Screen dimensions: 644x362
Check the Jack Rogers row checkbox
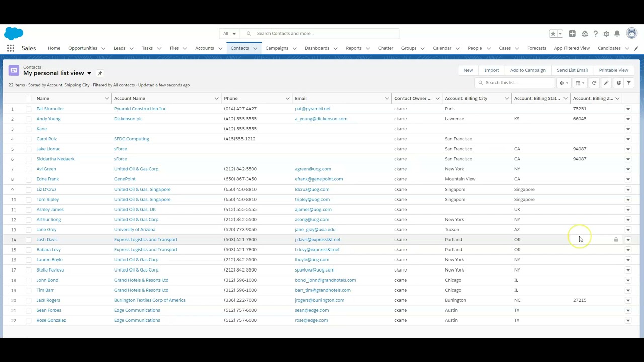click(28, 300)
